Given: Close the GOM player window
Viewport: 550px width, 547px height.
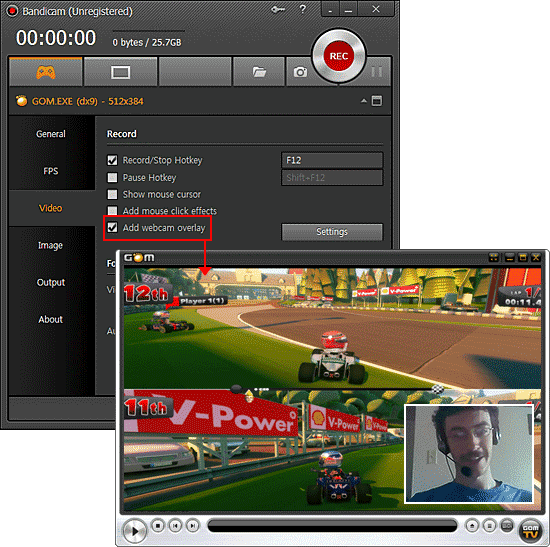Looking at the screenshot, I should pos(536,258).
